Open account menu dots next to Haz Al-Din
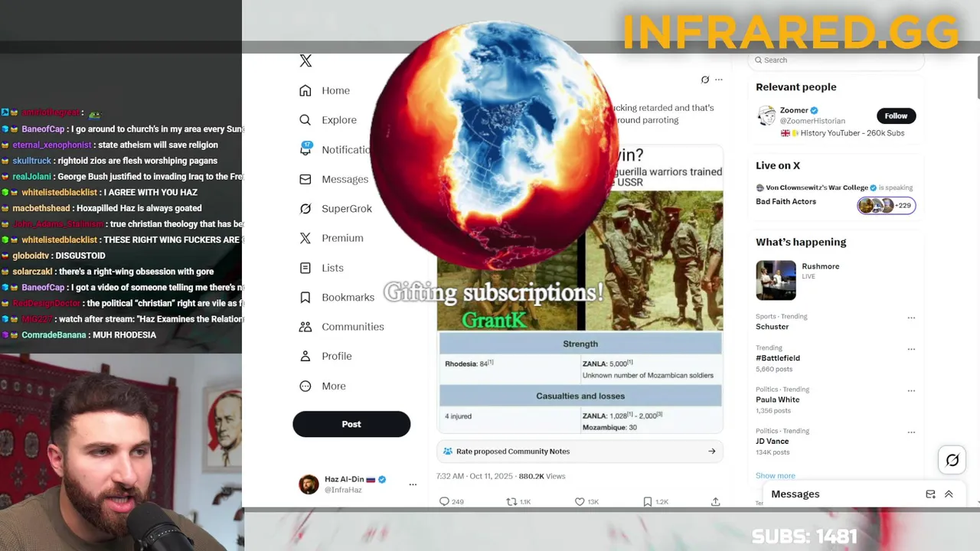The width and height of the screenshot is (980, 551). [413, 484]
